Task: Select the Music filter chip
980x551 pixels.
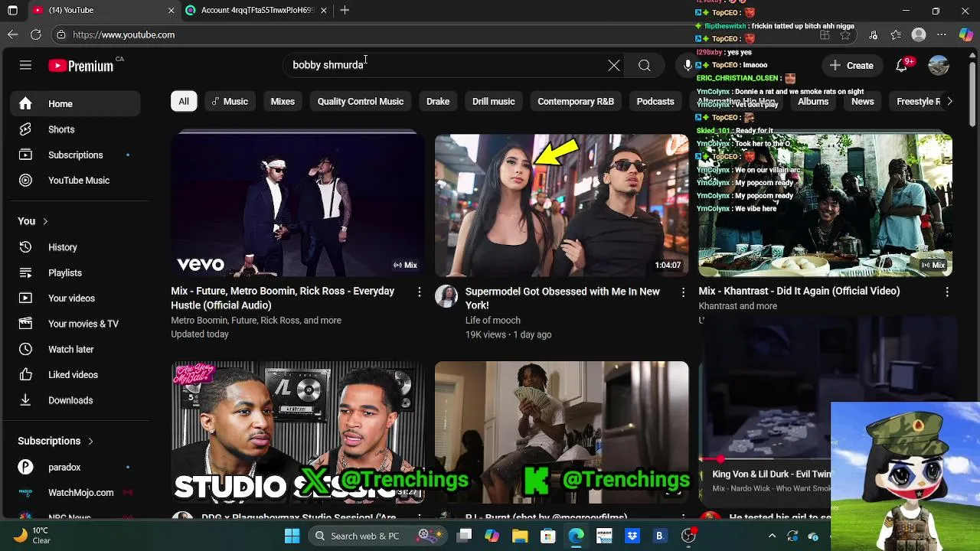Action: 230,101
